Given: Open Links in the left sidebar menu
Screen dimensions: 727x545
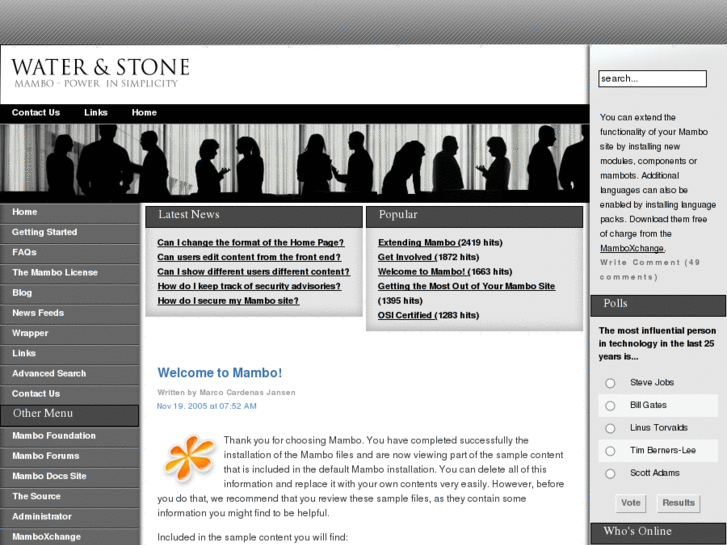Looking at the screenshot, I should 70,353.
